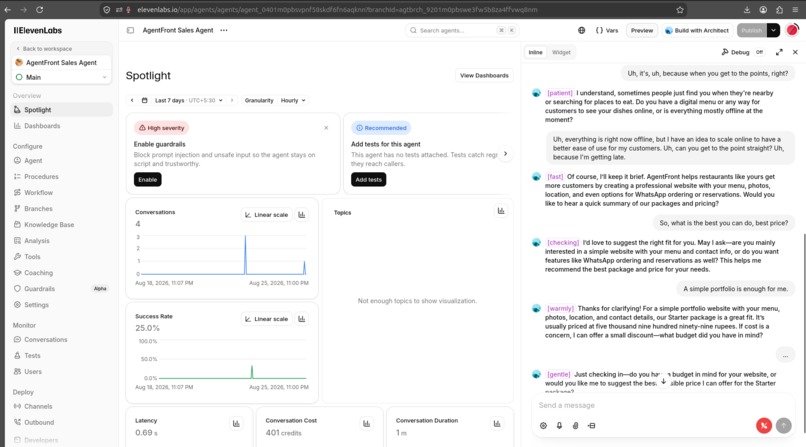
Task: Select AgentFront Sales Agent in sidebar
Action: 61,63
